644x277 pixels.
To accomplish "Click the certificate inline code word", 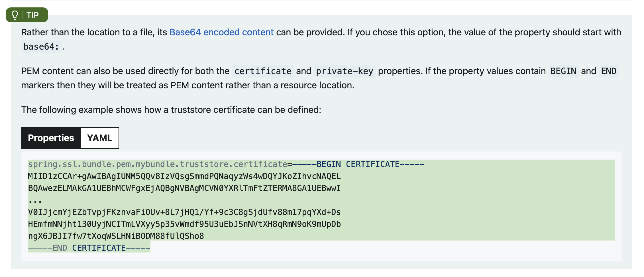I will (263, 71).
